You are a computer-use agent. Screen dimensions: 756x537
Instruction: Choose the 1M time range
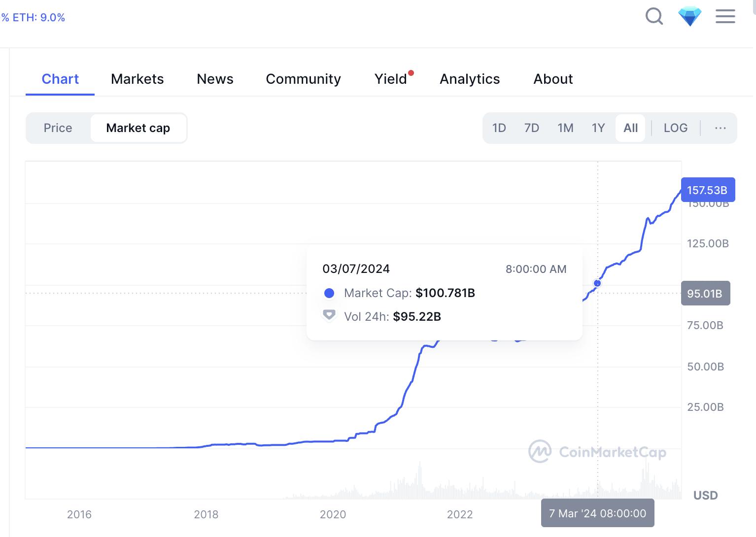[565, 128]
